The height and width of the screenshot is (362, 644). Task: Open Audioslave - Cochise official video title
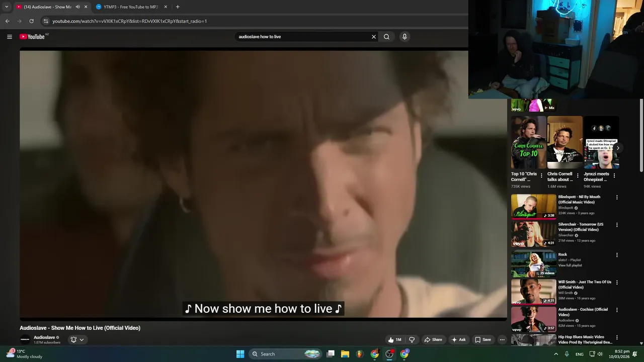583,312
